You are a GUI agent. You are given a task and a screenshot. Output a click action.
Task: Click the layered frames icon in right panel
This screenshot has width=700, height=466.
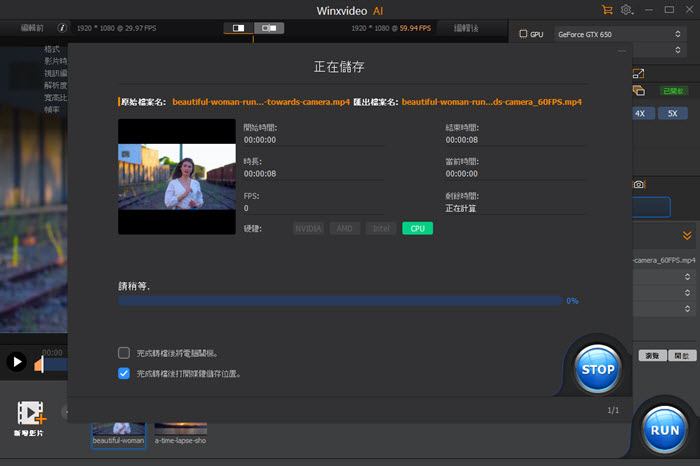639,91
